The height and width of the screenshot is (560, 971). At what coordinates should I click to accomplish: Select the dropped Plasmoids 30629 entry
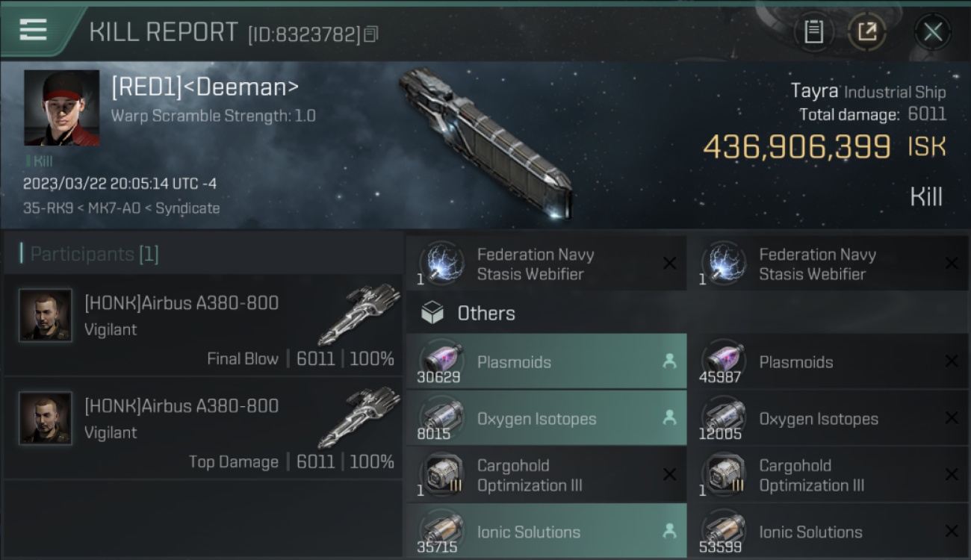[x=547, y=361]
